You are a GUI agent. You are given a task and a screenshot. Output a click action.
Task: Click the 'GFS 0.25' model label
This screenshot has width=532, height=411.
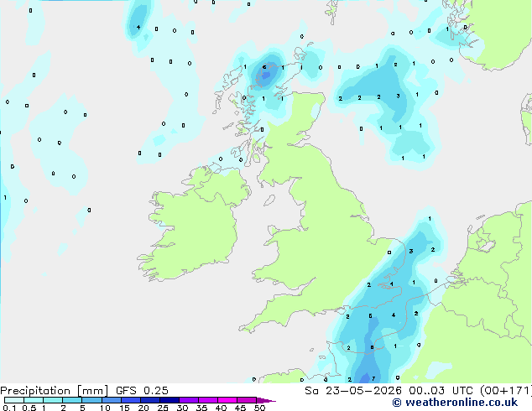point(142,391)
